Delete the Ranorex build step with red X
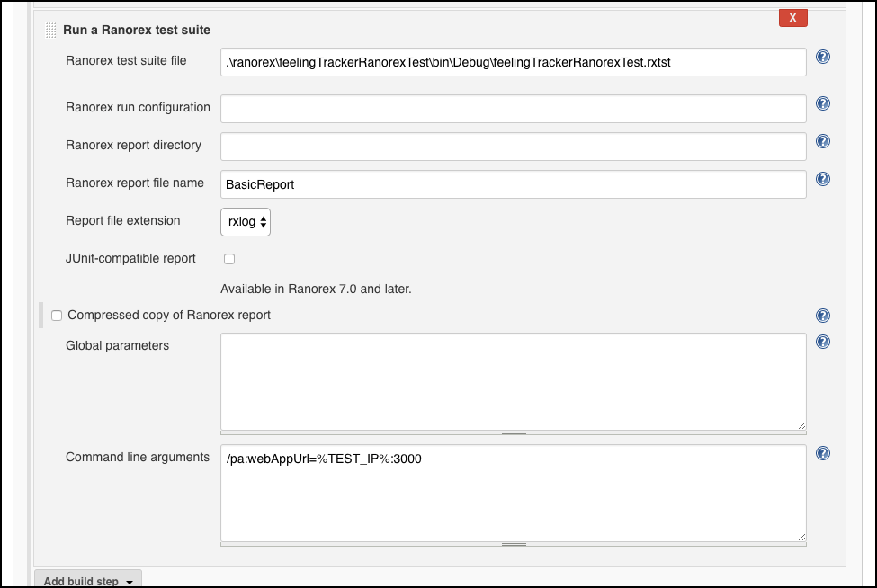Image resolution: width=877 pixels, height=588 pixels. pyautogui.click(x=793, y=18)
